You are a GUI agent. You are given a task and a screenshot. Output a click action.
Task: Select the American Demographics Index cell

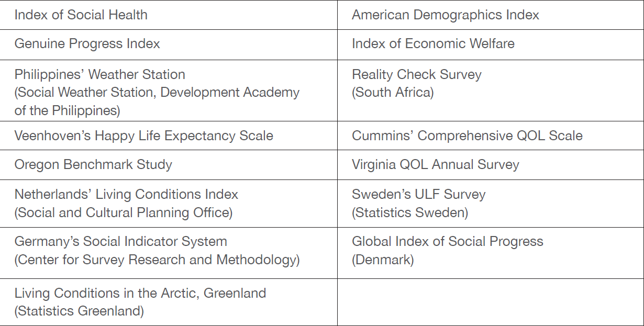pos(445,15)
